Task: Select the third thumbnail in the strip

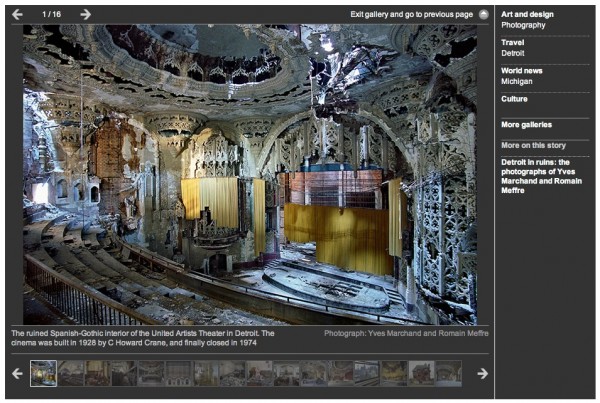Action: (98, 373)
